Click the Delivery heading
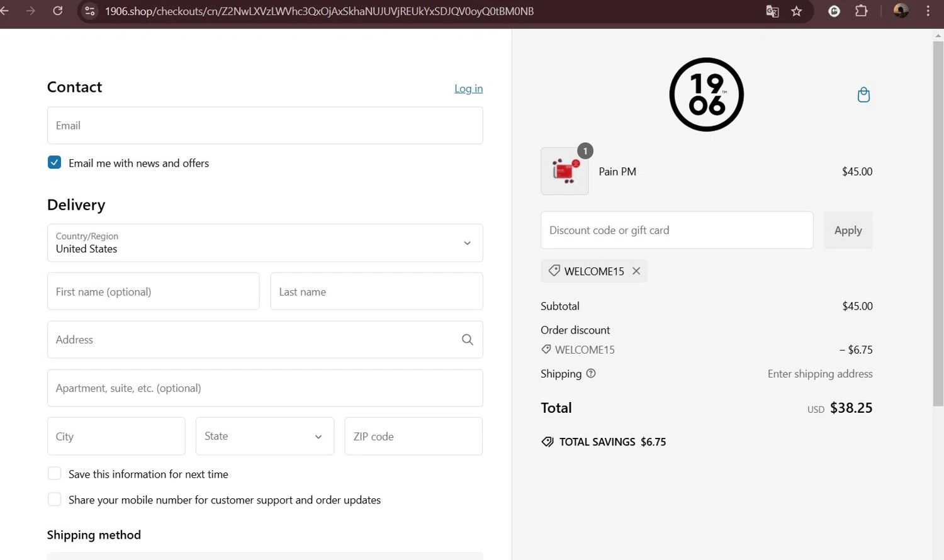The width and height of the screenshot is (944, 560). pyautogui.click(x=76, y=204)
